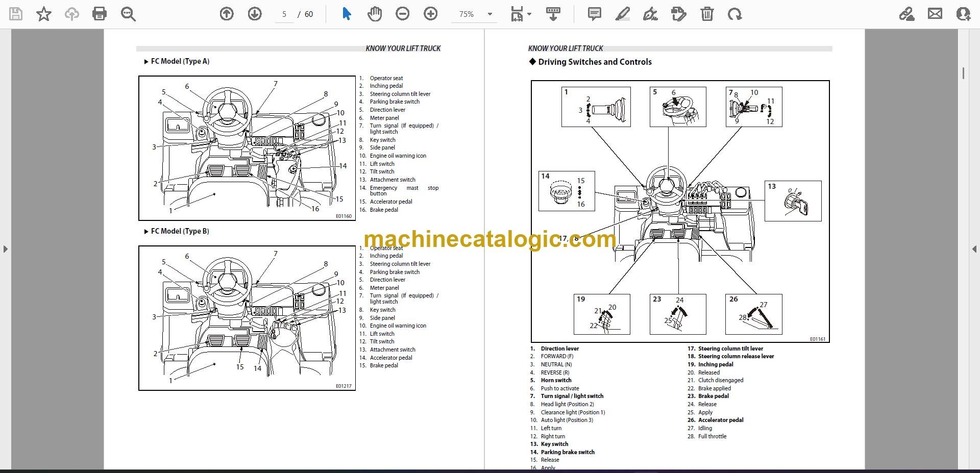Click 'Auto light (Position 3)' entry

click(567, 420)
